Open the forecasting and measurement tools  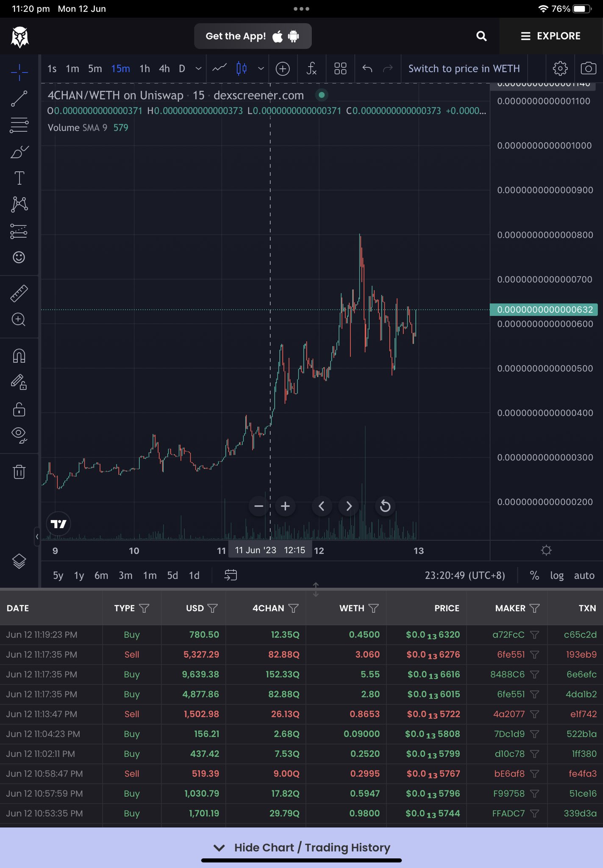pyautogui.click(x=19, y=231)
